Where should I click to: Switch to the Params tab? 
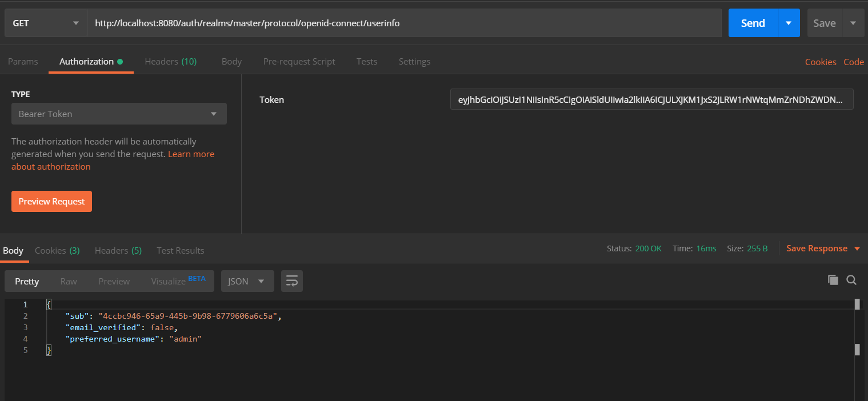23,61
